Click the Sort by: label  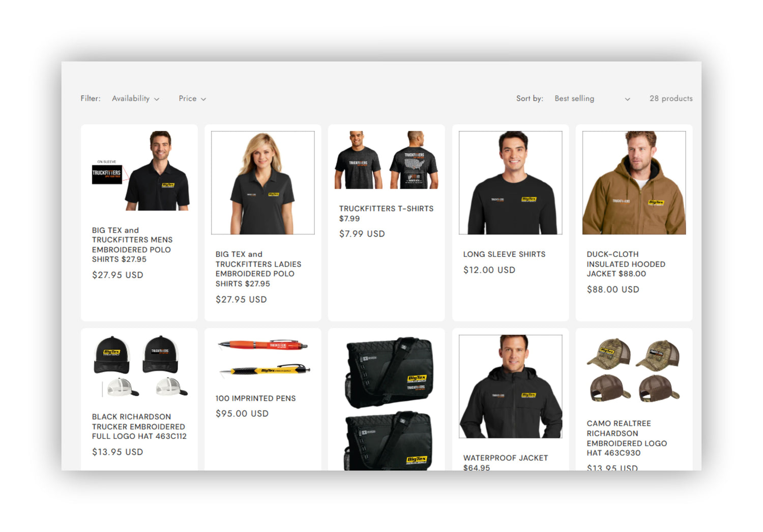click(x=530, y=99)
